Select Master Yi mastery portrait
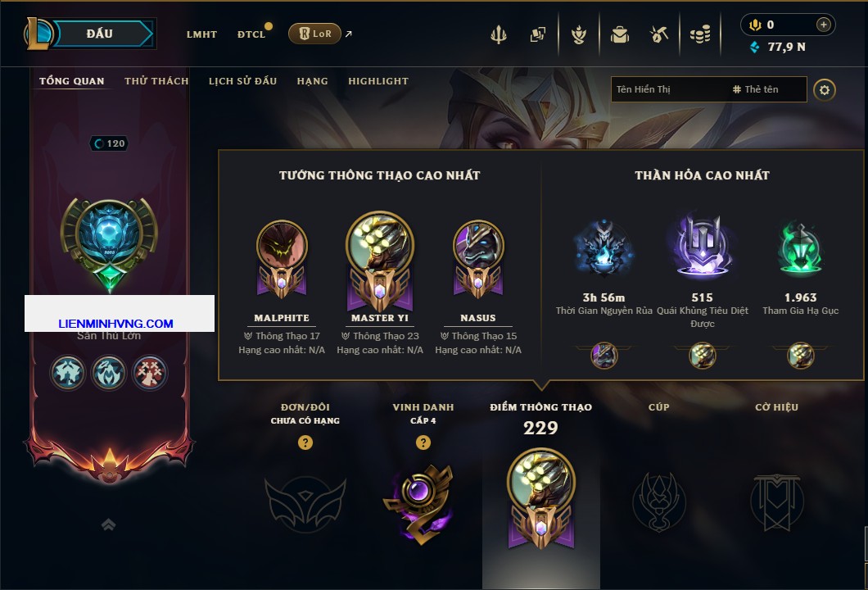Image resolution: width=868 pixels, height=590 pixels. tap(380, 261)
